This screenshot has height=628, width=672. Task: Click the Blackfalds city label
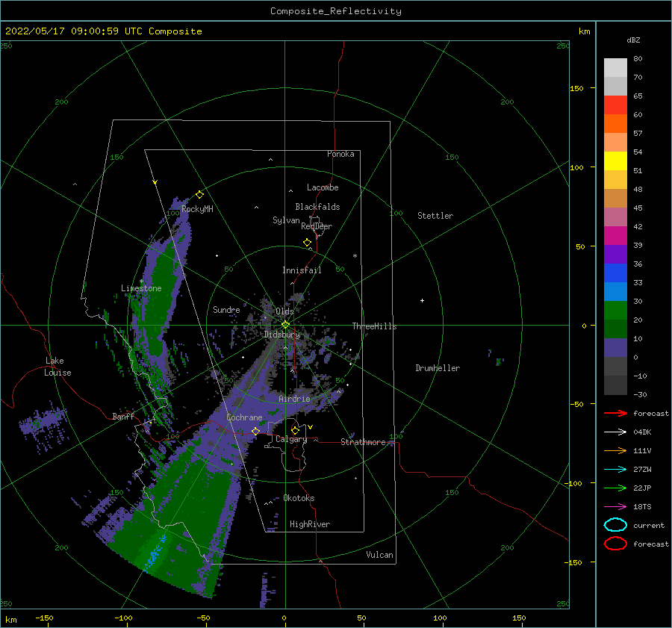click(x=317, y=207)
